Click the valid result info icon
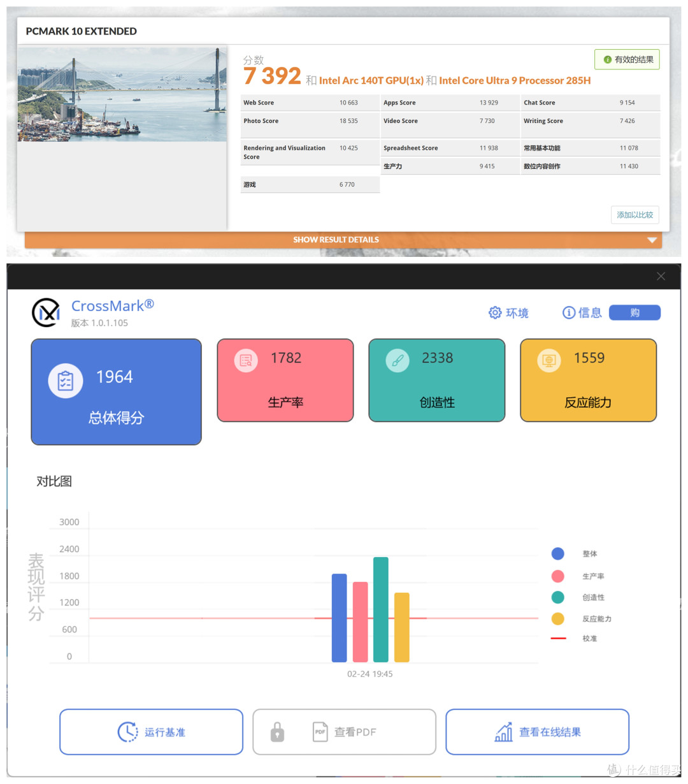This screenshot has height=784, width=688. click(x=607, y=59)
